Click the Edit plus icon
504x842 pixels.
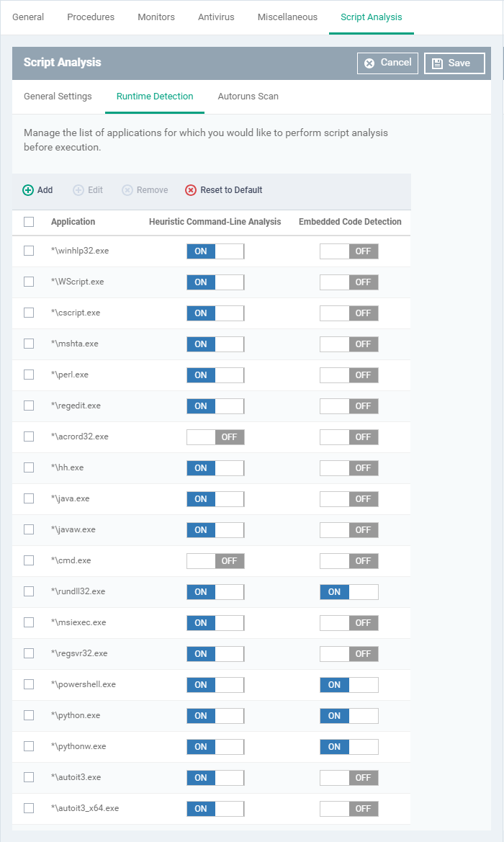[78, 190]
